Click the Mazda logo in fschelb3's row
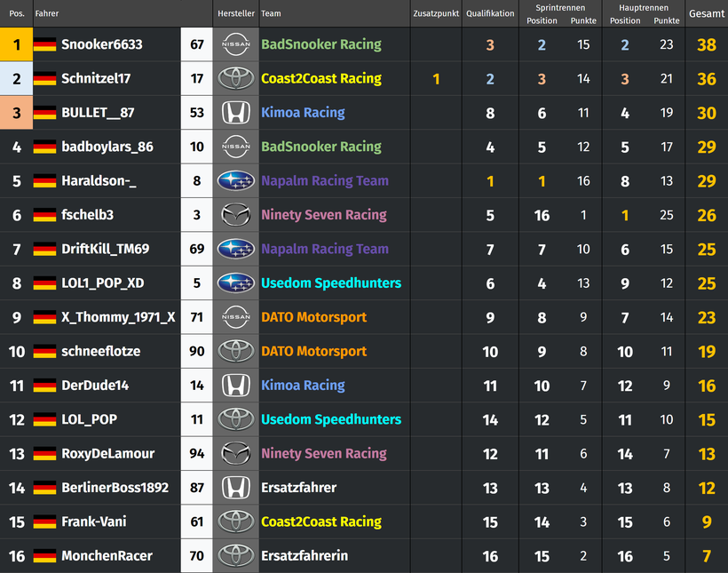The width and height of the screenshot is (728, 573). (236, 215)
